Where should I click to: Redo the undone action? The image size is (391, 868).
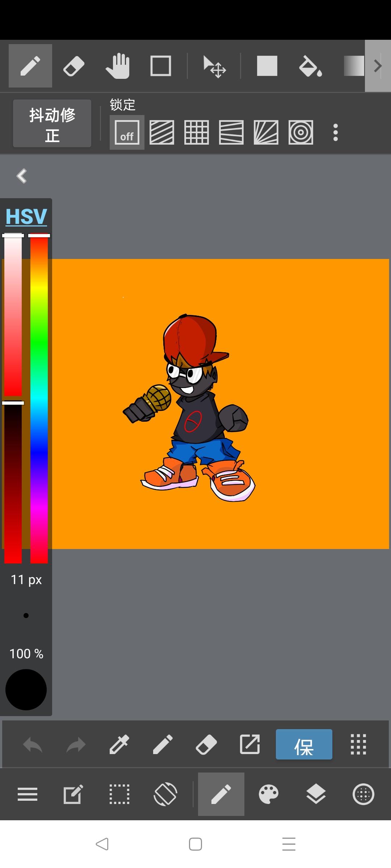pos(76,745)
